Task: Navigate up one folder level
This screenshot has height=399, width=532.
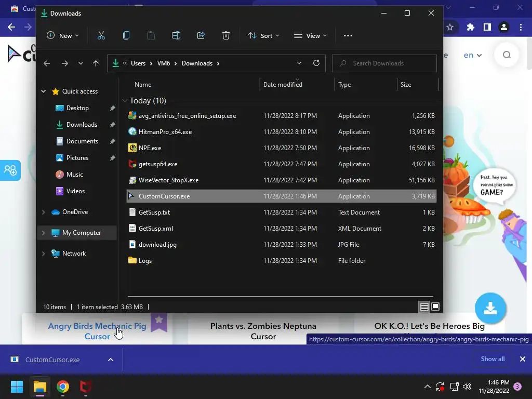Action: click(x=96, y=63)
